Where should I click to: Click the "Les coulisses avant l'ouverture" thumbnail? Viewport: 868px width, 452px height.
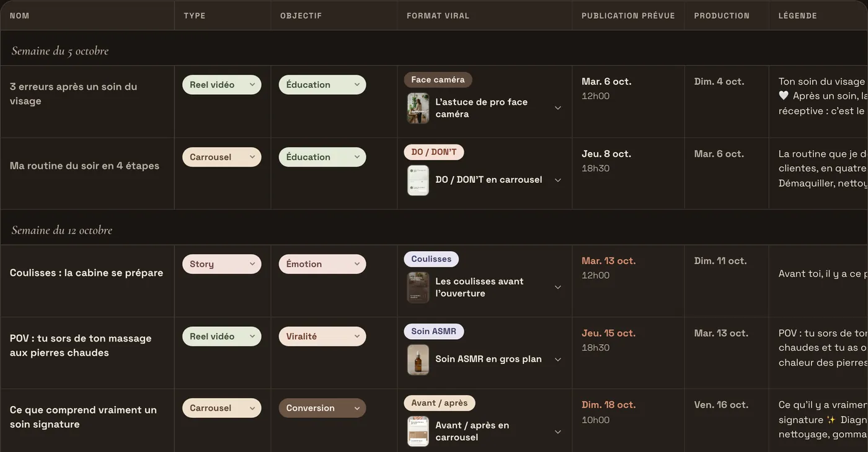tap(418, 287)
